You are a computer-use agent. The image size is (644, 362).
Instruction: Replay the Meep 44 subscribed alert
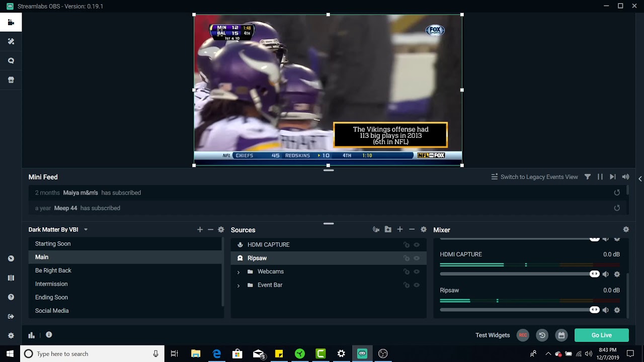pyautogui.click(x=617, y=208)
